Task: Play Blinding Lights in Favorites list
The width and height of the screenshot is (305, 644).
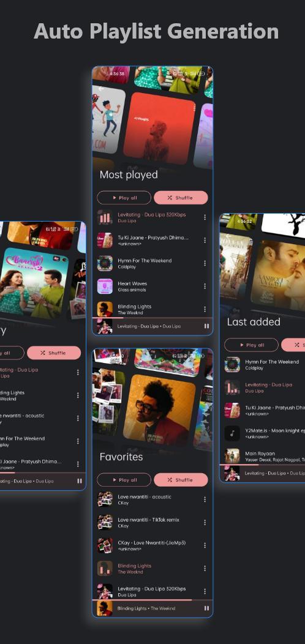Action: point(152,569)
